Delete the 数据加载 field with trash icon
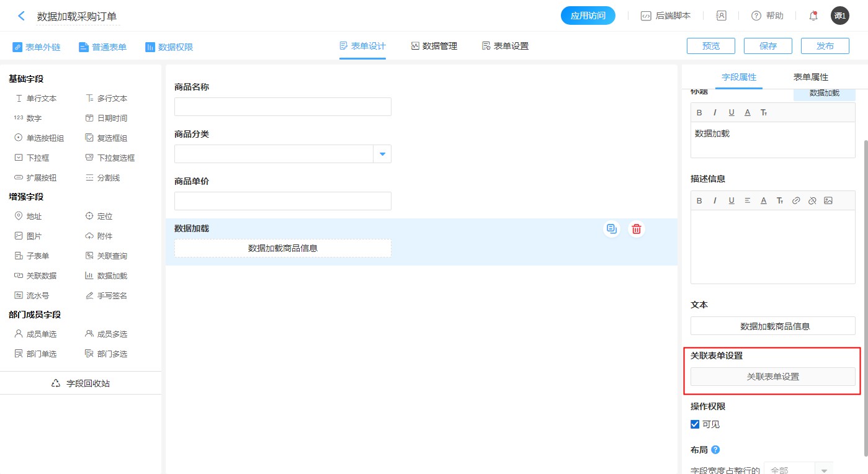868x474 pixels. [x=636, y=230]
